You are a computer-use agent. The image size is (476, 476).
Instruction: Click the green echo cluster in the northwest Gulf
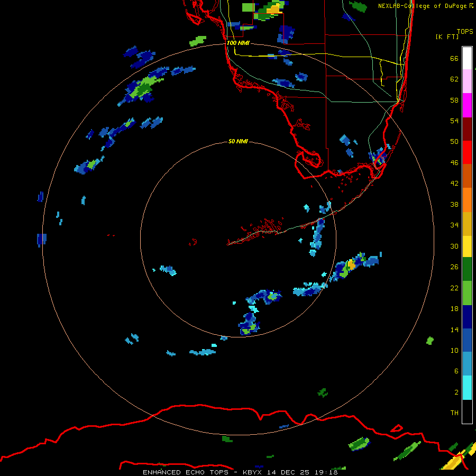(x=142, y=87)
